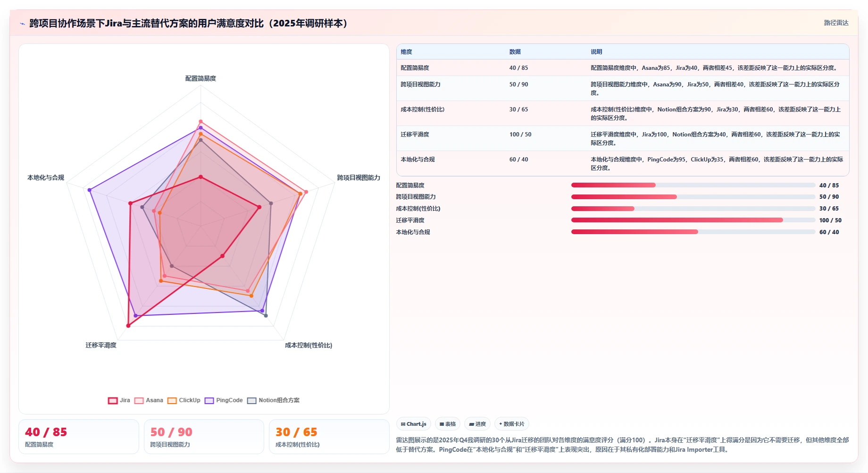Click the 100 / 50 value in the table

pos(520,135)
